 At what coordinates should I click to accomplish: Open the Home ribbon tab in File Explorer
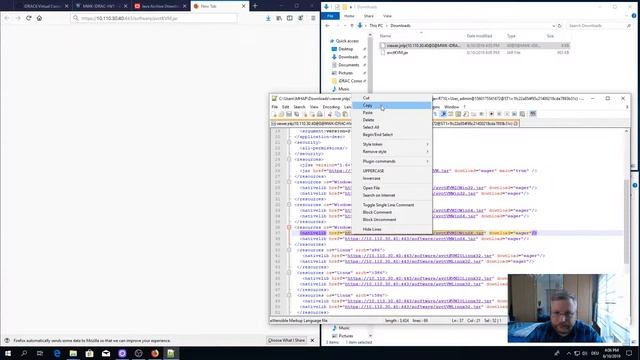click(349, 16)
